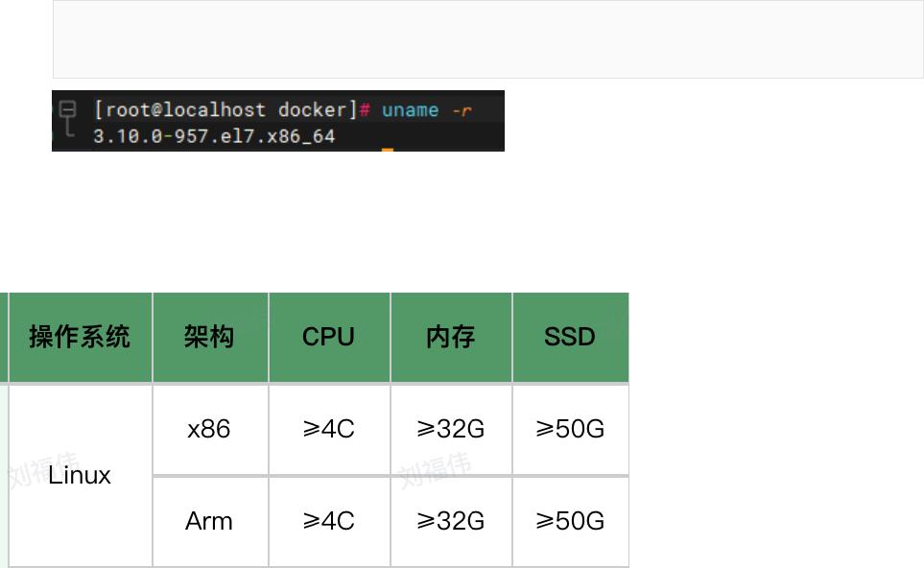Screen dimensions: 924x568
Task: Click the orange cursor marker in terminal
Action: tap(388, 150)
